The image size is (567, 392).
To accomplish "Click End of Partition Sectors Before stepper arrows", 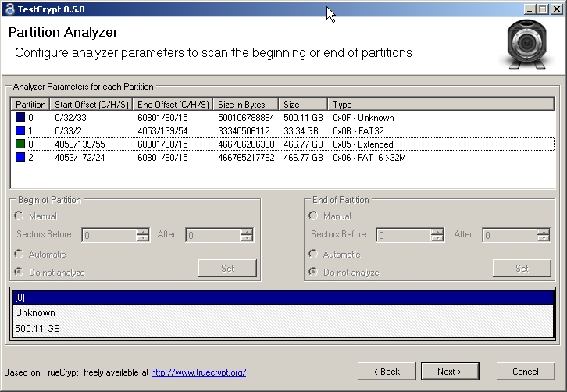I will pyautogui.click(x=437, y=235).
